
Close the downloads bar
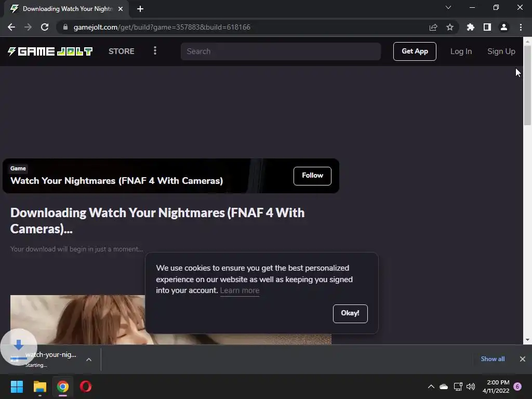click(x=523, y=359)
